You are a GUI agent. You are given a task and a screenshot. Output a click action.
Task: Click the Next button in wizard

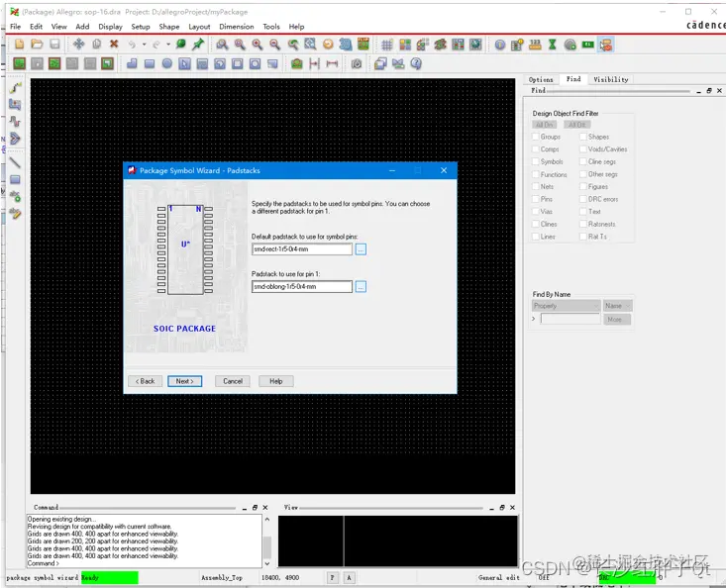point(185,381)
